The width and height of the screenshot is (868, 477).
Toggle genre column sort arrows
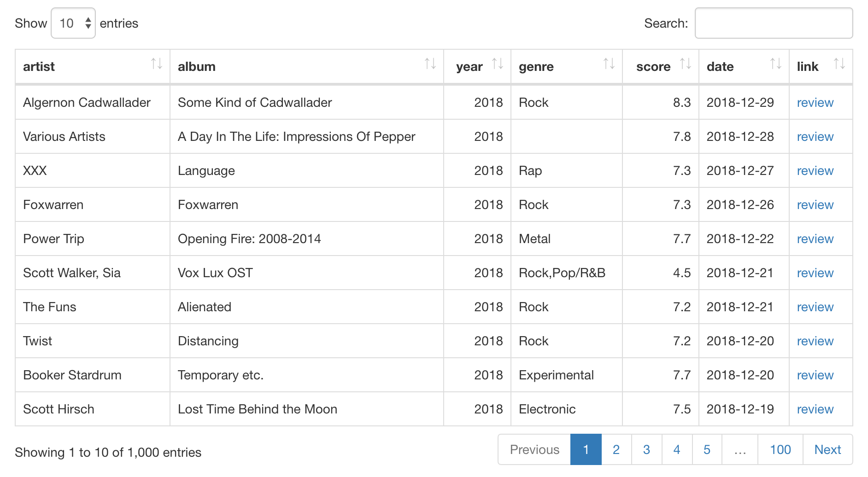(609, 64)
